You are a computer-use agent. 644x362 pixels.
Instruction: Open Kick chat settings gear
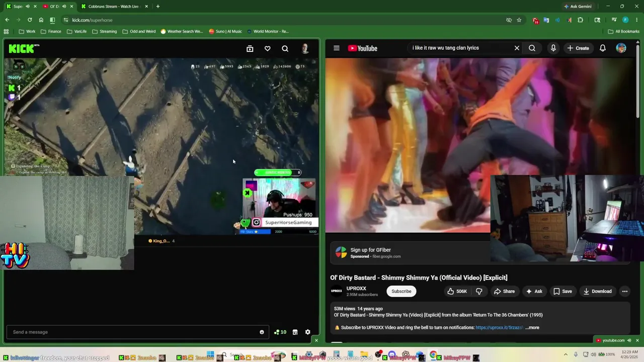(x=308, y=332)
